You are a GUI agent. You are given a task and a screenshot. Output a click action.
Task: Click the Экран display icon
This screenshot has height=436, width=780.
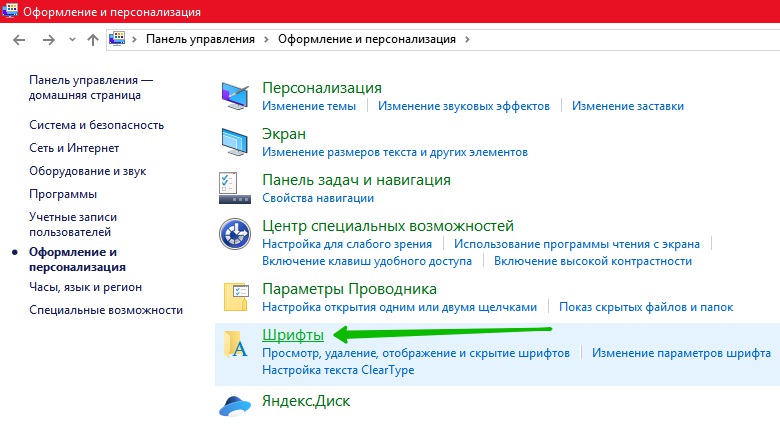click(x=235, y=142)
